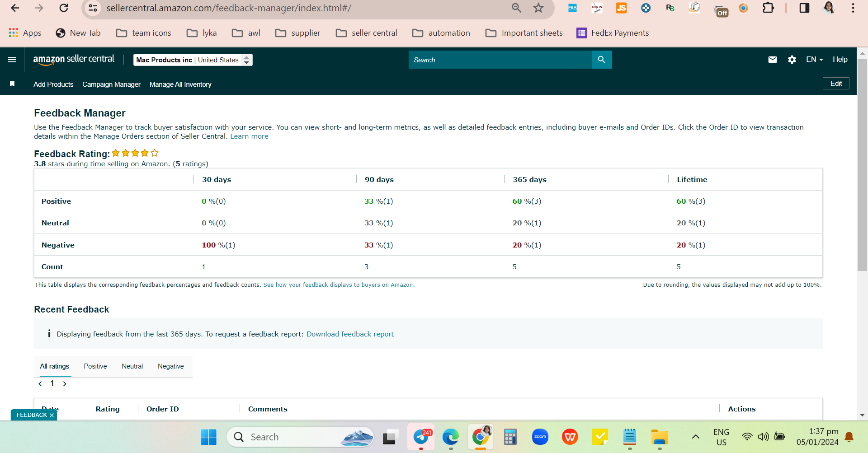Open Microsoft Edge from the taskbar

[x=450, y=437]
